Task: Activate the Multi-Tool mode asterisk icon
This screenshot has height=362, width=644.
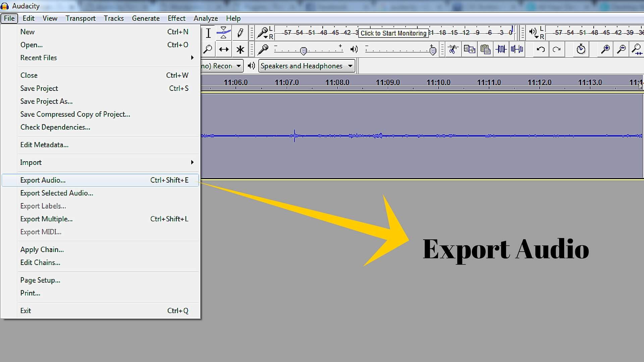Action: pos(240,50)
